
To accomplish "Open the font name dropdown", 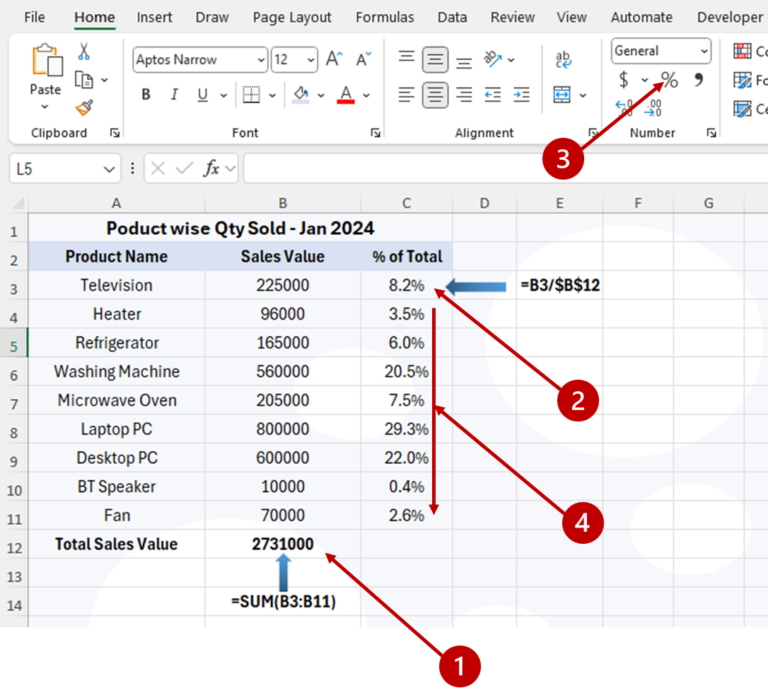I will (x=261, y=60).
